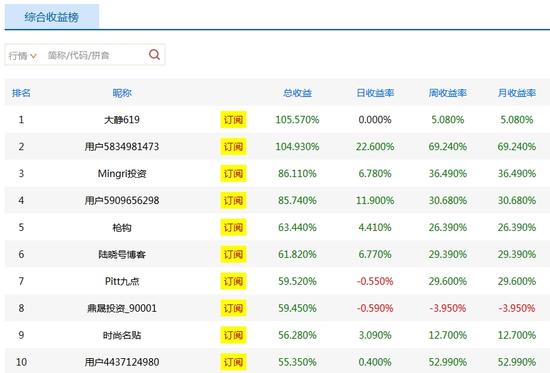Click total return 86.110%
550x373 pixels.
[297, 174]
